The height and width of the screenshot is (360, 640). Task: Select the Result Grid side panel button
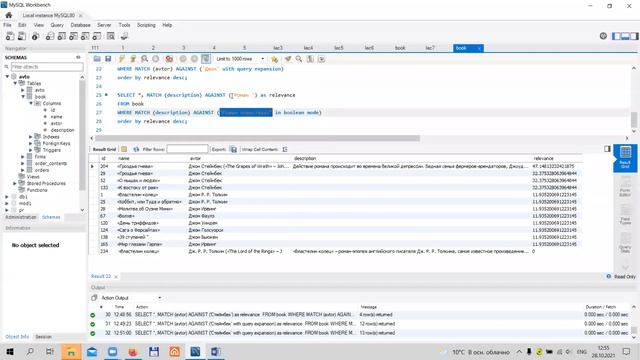(x=625, y=158)
